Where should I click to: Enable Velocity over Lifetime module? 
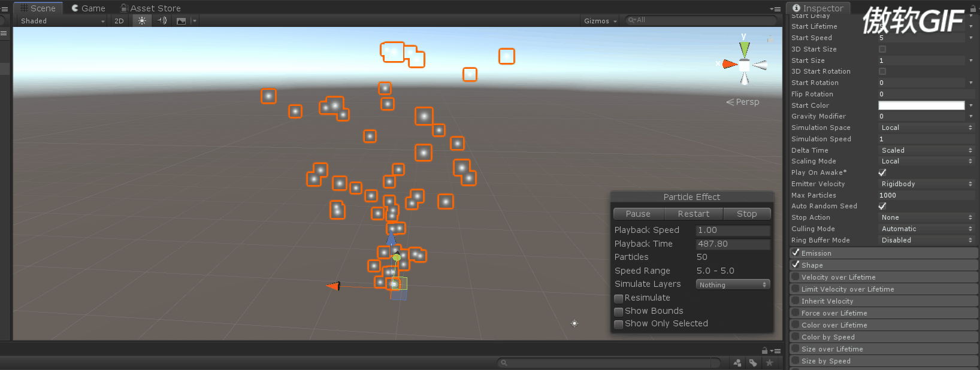pos(796,277)
